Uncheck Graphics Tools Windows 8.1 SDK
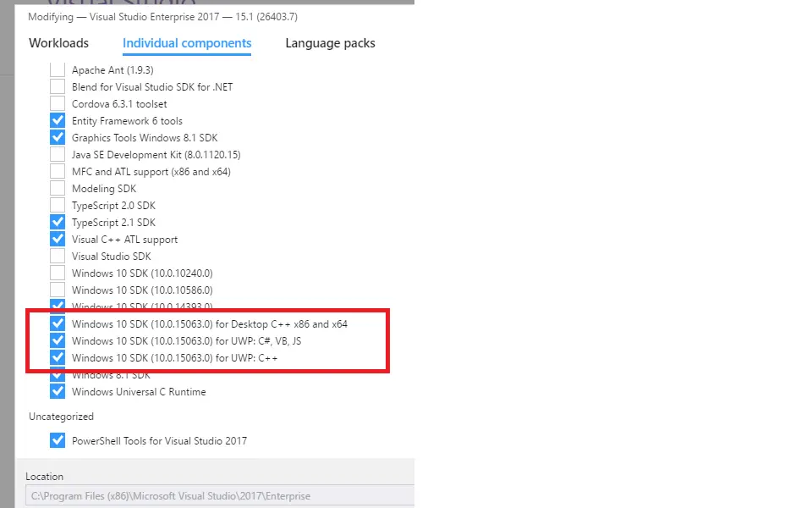This screenshot has width=812, height=508. 58,138
